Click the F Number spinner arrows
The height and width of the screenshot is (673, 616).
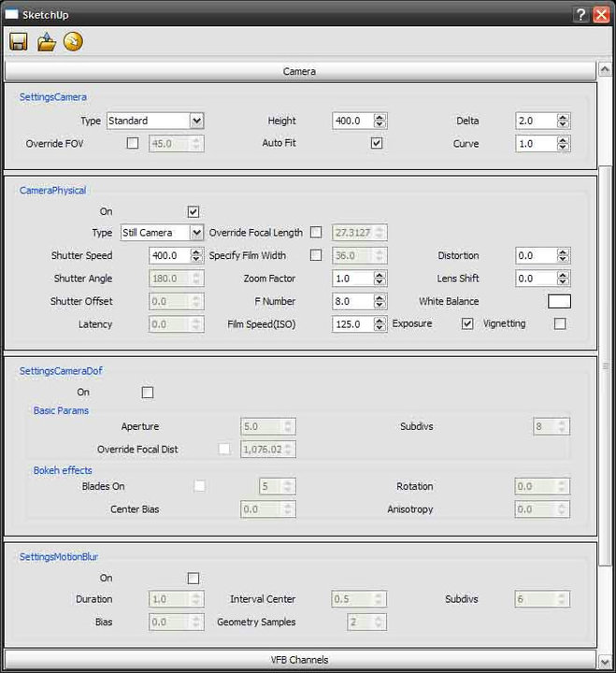[x=380, y=301]
